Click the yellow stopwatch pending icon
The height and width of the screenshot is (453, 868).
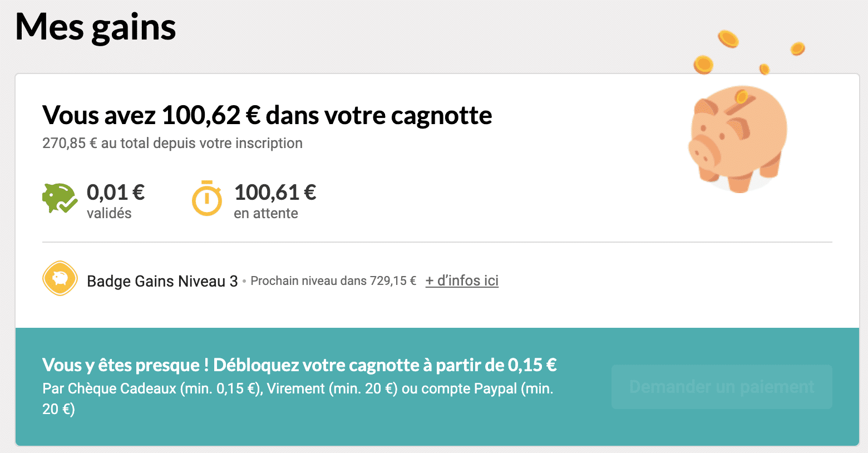click(x=207, y=198)
